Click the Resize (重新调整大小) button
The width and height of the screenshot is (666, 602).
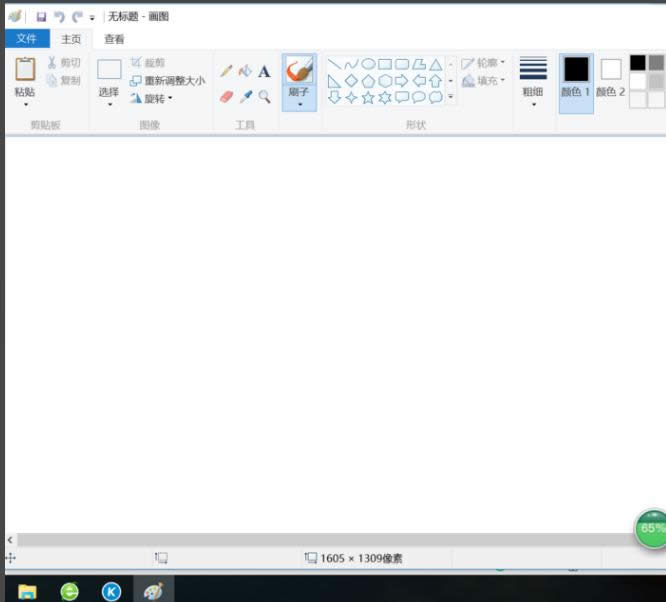coord(167,80)
